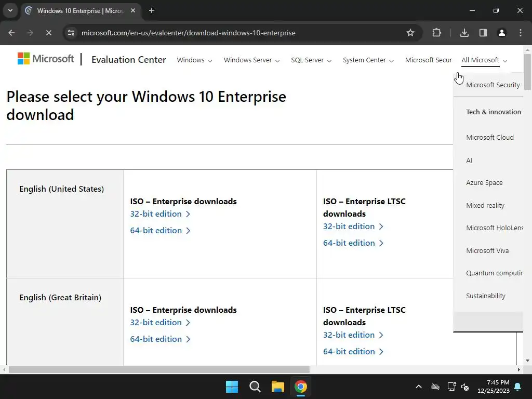
Task: Stop page loading with the X button
Action: tap(48, 33)
